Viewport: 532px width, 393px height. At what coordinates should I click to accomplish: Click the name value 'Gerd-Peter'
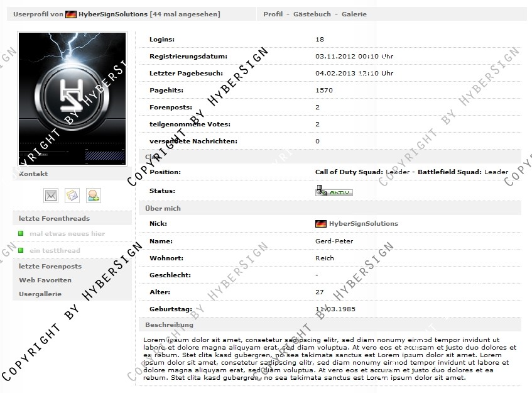point(334,241)
